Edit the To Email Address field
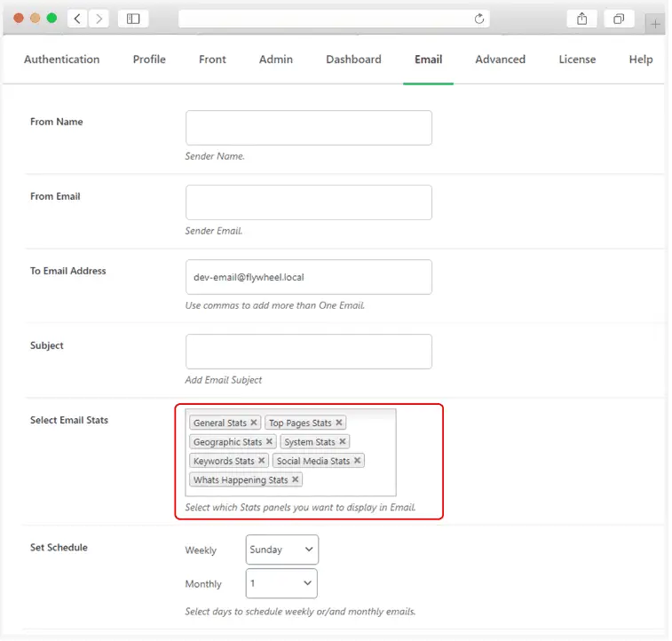 click(x=309, y=277)
